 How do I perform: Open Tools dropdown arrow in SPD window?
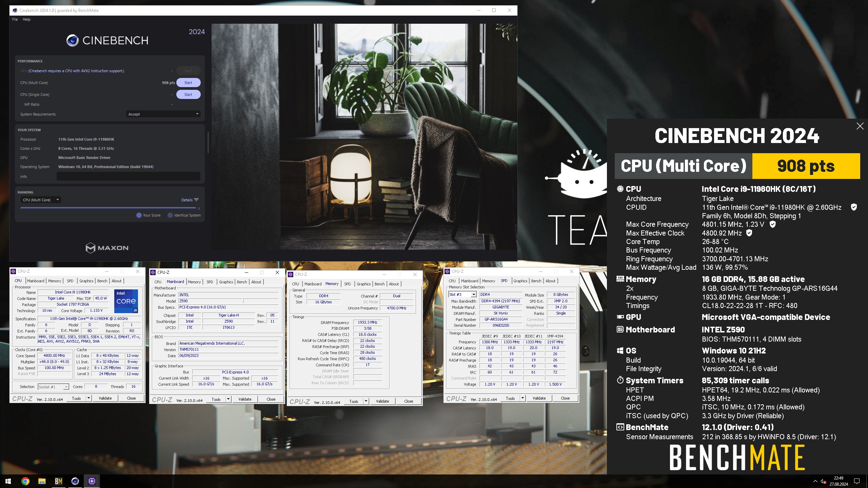tap(523, 398)
